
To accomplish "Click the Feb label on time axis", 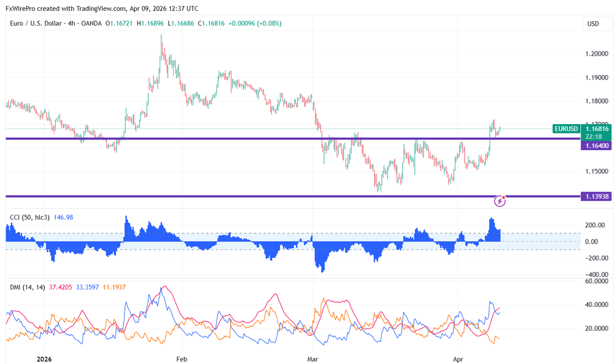I will [x=182, y=359].
